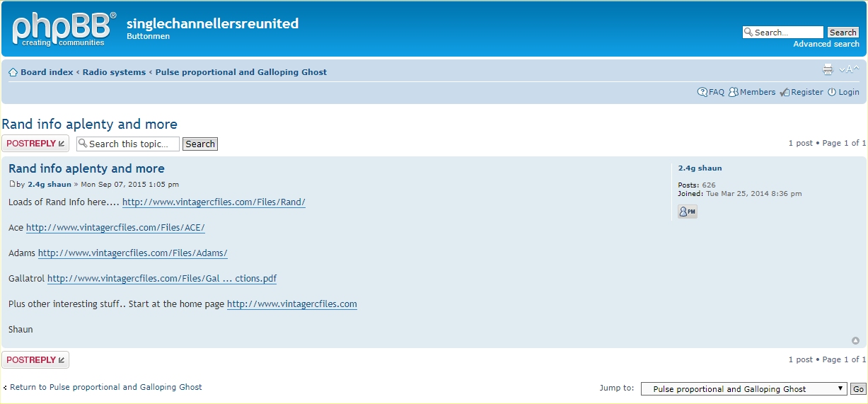Click the Board index home icon
The image size is (868, 404).
[x=13, y=72]
